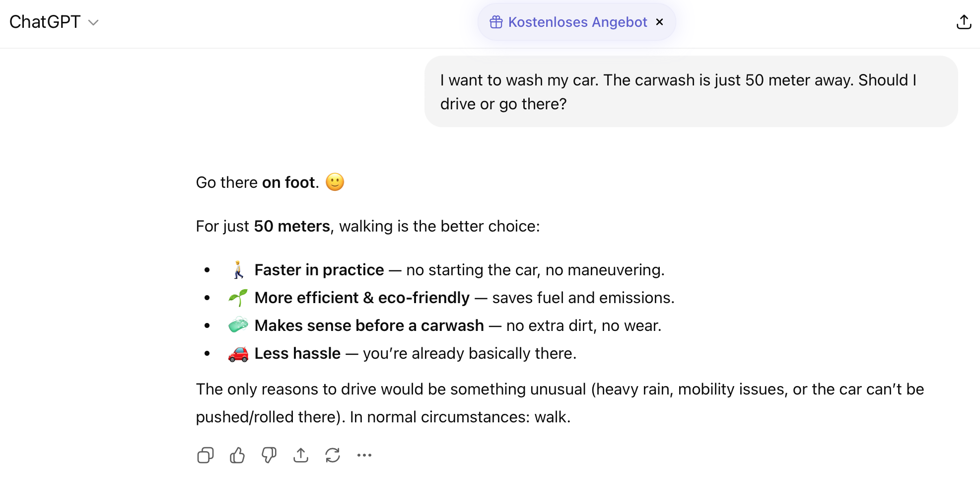Share this response using the arrow icon below it

[x=301, y=455]
